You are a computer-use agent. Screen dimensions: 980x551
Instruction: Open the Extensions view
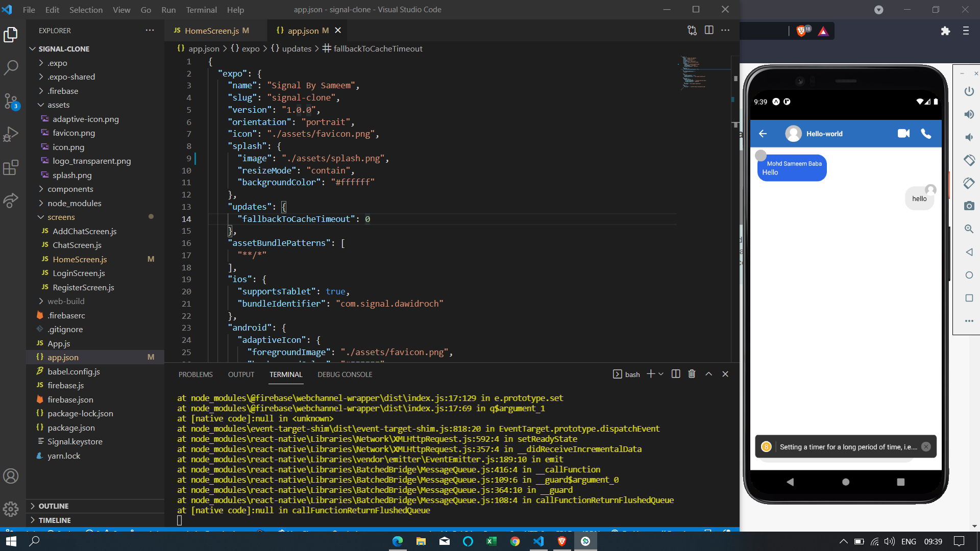pyautogui.click(x=11, y=167)
